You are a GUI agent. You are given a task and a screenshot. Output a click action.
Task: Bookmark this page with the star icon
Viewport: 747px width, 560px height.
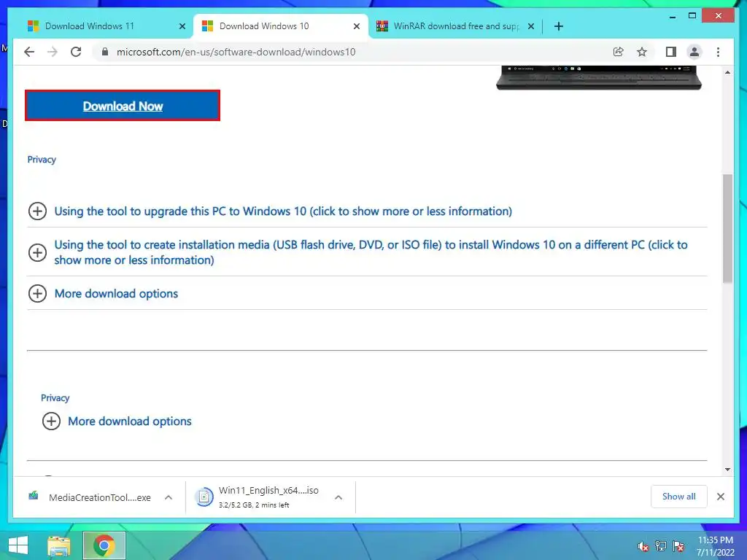click(642, 52)
